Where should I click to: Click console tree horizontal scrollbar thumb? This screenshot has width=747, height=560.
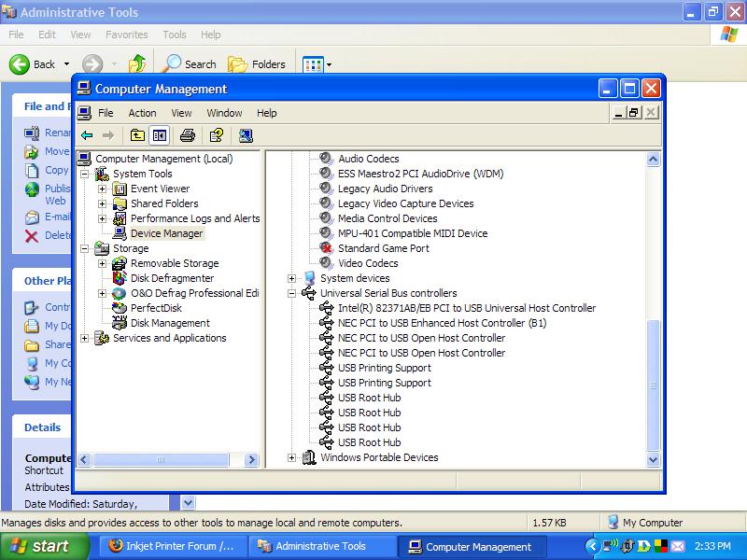pos(161,460)
